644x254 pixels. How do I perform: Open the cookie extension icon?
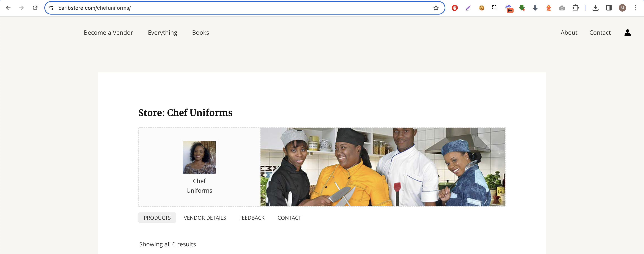pyautogui.click(x=482, y=8)
